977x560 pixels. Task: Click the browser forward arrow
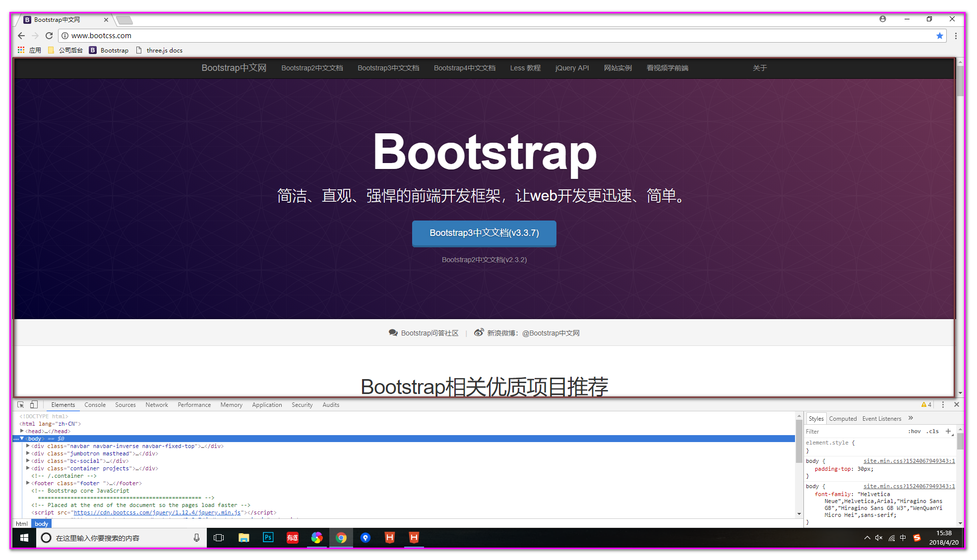[x=35, y=36]
